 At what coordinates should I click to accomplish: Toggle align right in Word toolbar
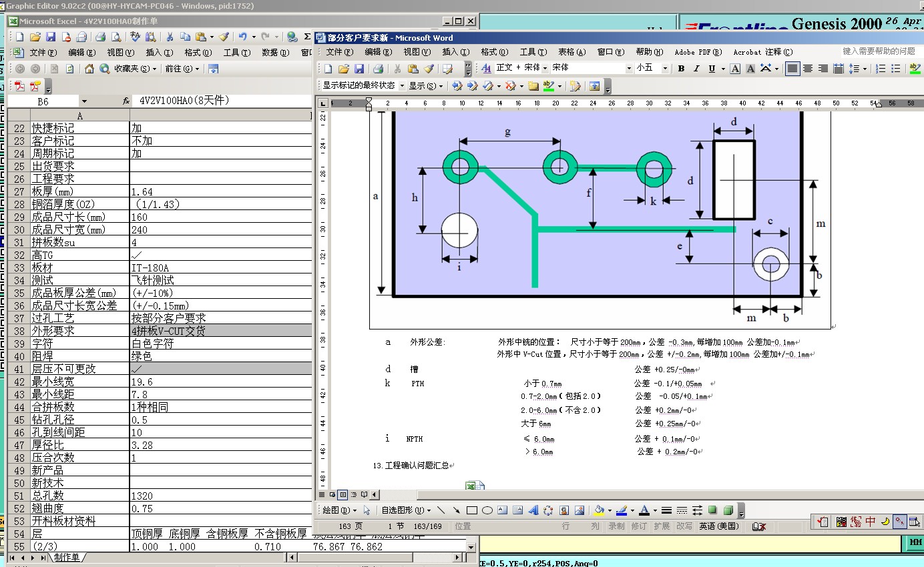(x=823, y=68)
